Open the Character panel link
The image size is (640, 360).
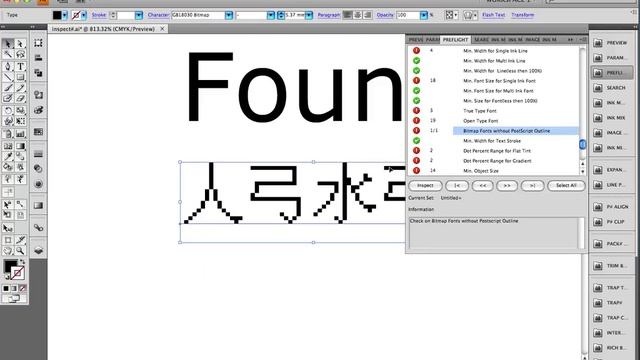(158, 15)
